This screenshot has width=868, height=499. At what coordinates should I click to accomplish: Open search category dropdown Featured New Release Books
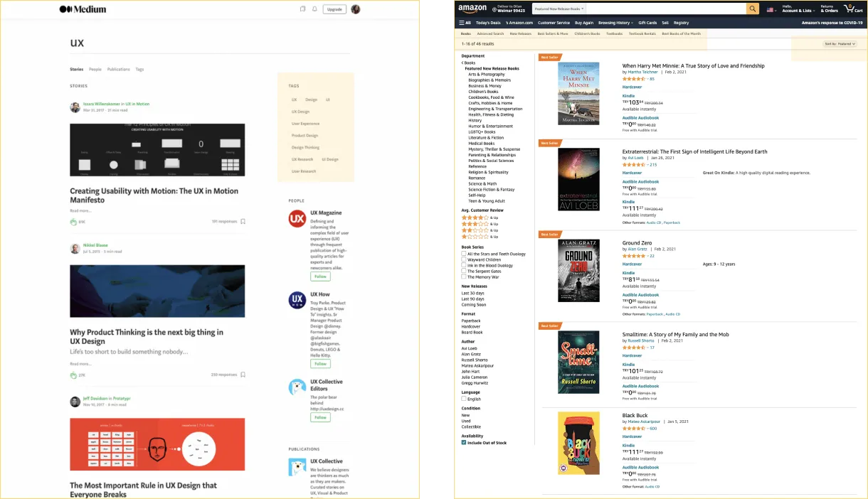click(x=559, y=9)
